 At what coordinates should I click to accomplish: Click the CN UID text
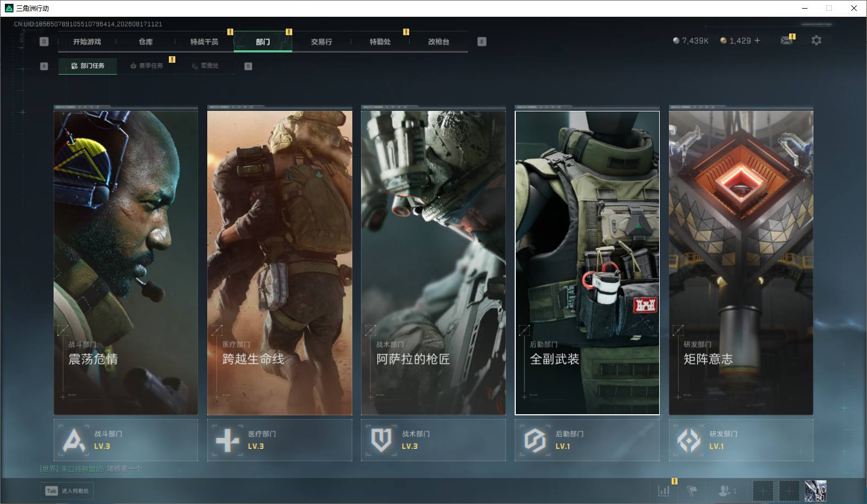click(x=88, y=24)
